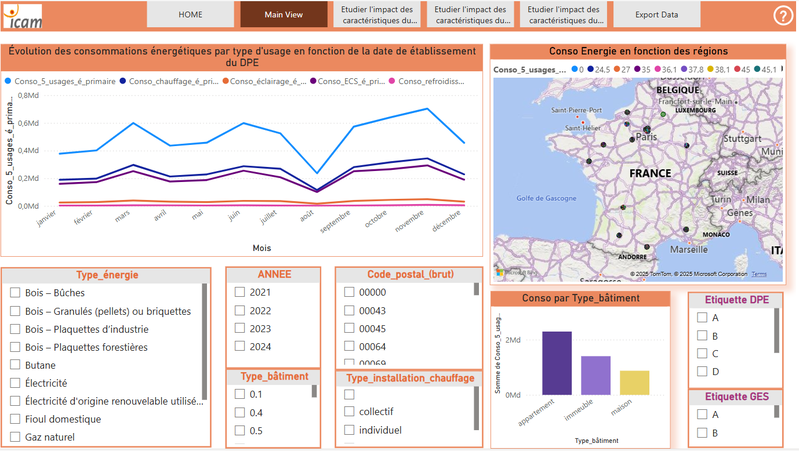Click the icam logo
This screenshot has height=451, width=799.
point(23,16)
